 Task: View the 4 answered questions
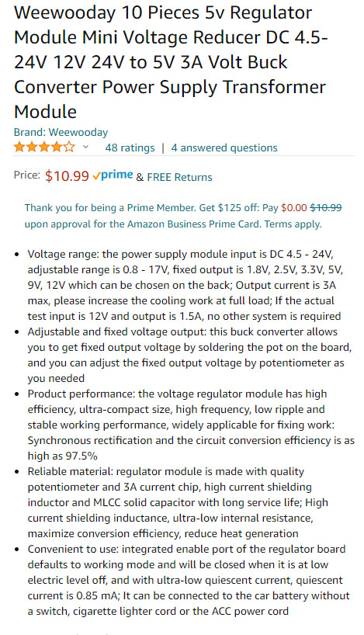tap(224, 147)
